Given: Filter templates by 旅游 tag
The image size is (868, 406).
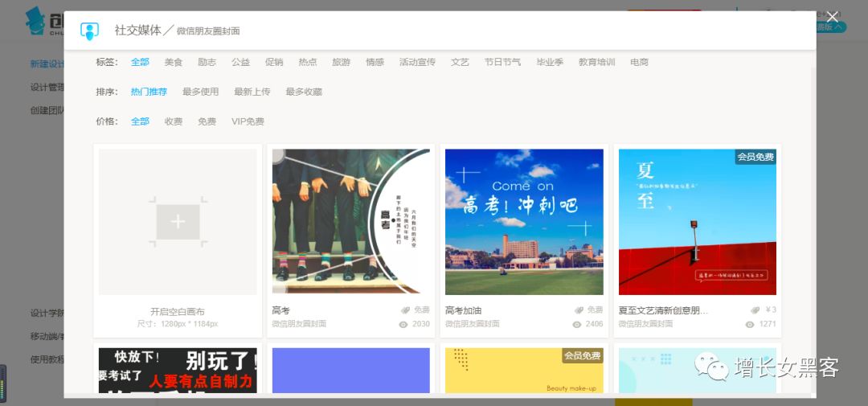Looking at the screenshot, I should 341,62.
